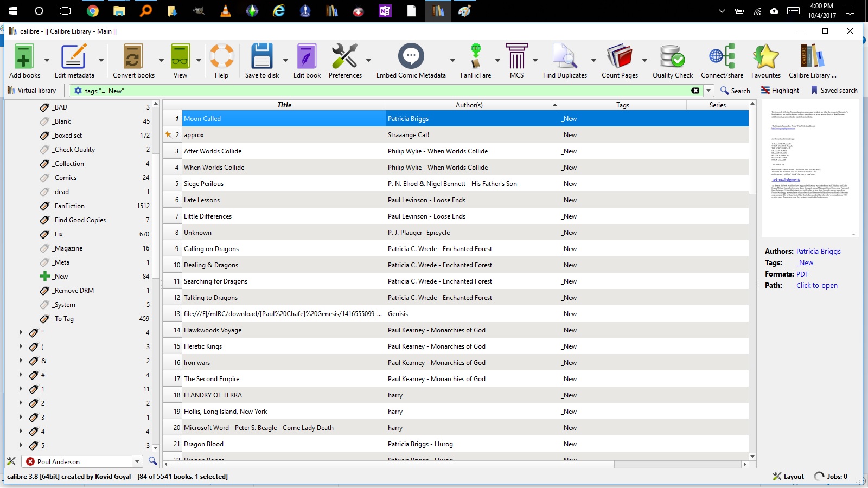Select the _To Tag tag
The width and height of the screenshot is (868, 488).
tap(63, 319)
